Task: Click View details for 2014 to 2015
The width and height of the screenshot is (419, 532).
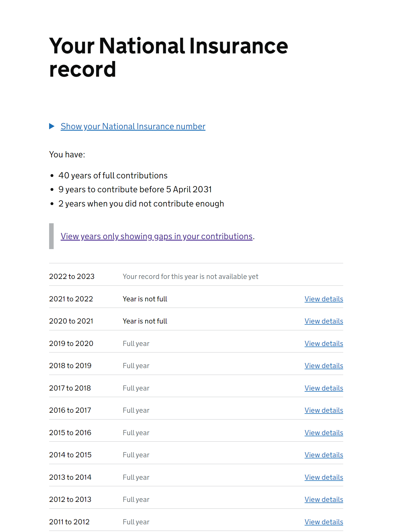Action: [324, 455]
